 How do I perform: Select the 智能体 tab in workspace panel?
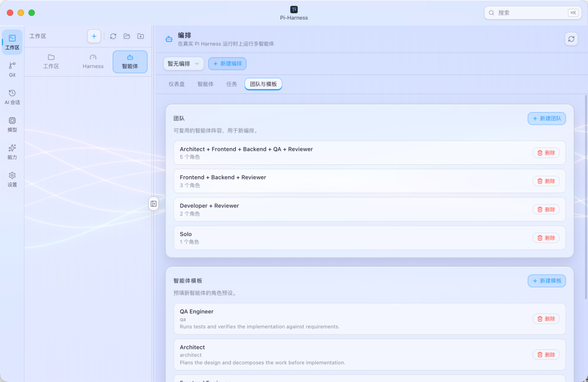(x=130, y=62)
